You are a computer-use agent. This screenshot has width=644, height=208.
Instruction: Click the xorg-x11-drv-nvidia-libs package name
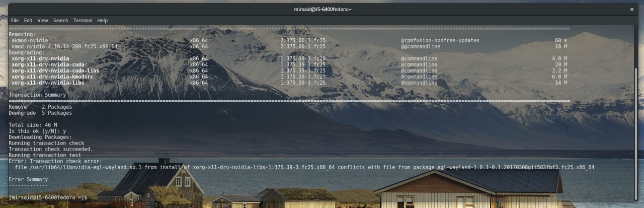[x=48, y=83]
